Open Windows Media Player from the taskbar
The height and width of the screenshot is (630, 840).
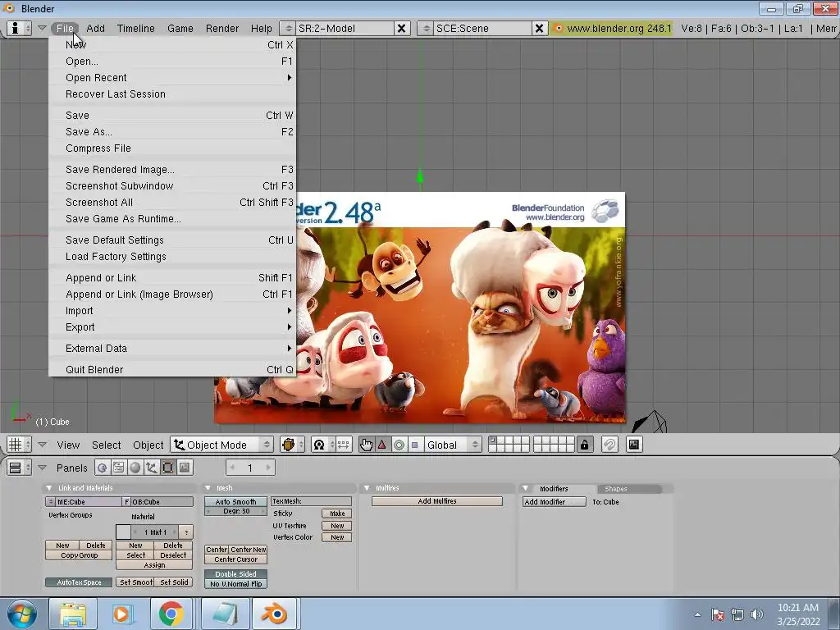click(121, 614)
